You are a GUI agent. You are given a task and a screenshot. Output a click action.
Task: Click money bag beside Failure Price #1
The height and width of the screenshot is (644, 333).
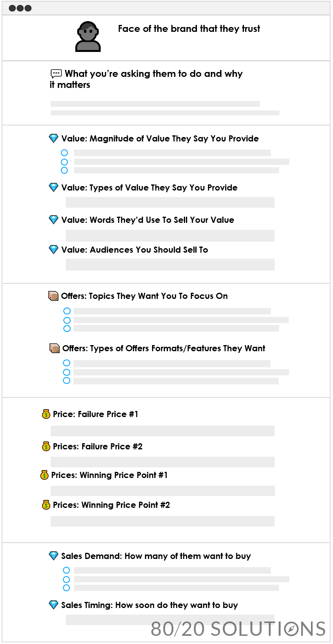tap(46, 414)
